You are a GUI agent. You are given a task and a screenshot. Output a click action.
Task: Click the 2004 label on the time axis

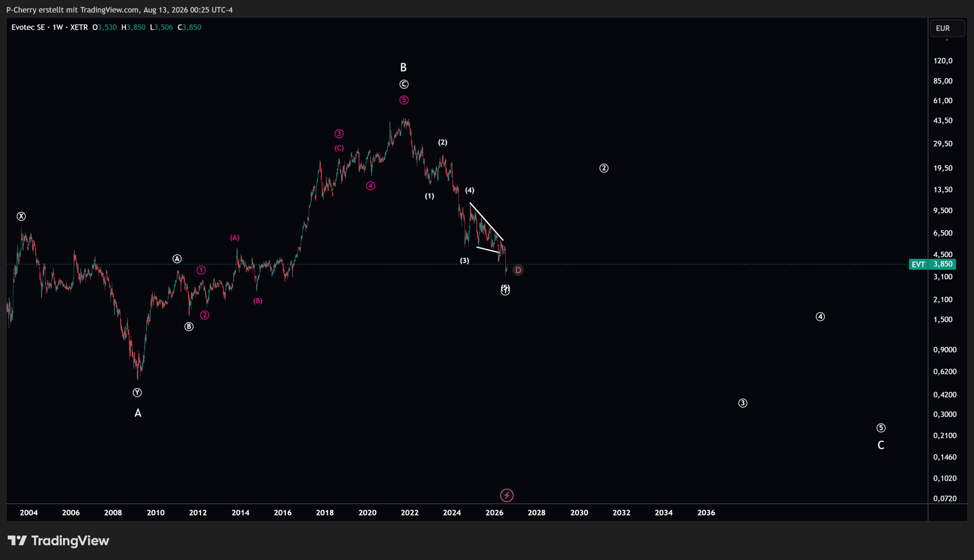(29, 513)
